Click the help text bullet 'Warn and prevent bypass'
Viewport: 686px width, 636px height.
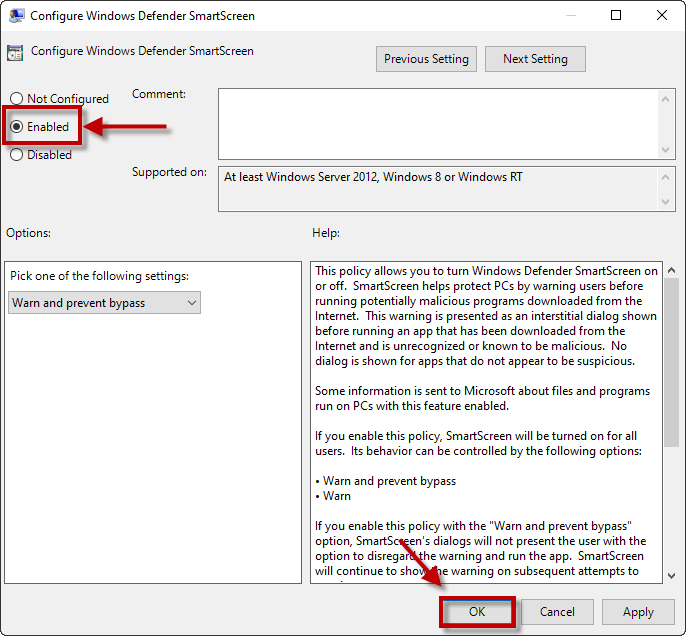click(x=389, y=481)
